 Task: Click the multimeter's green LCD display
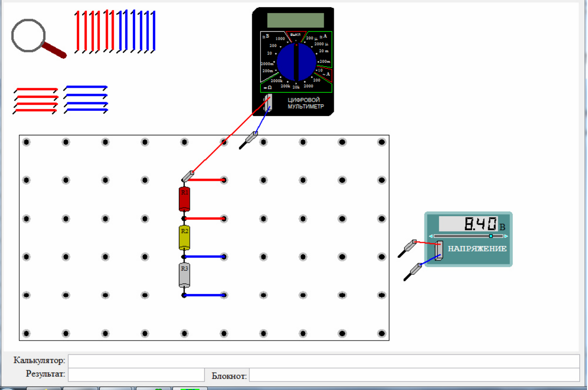[x=295, y=21]
